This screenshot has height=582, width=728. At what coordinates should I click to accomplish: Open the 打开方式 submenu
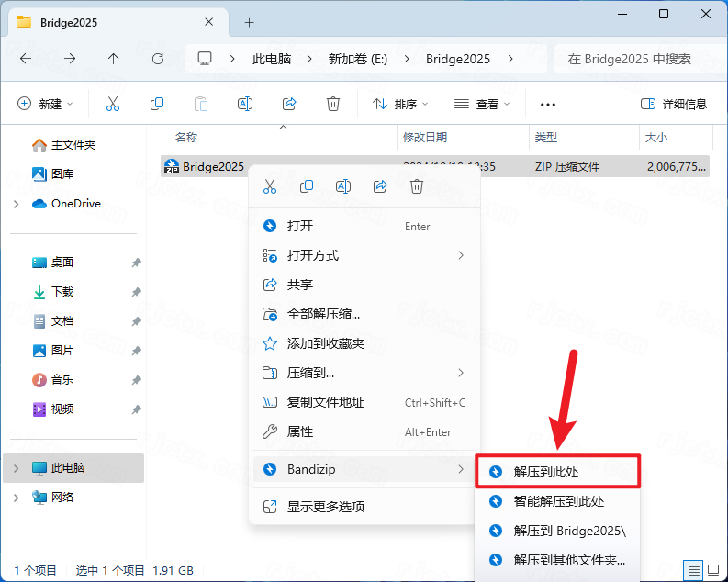(x=364, y=255)
